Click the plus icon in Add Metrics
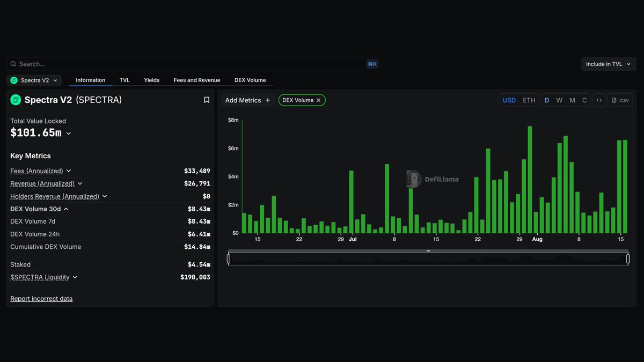The width and height of the screenshot is (644, 362). (x=268, y=100)
